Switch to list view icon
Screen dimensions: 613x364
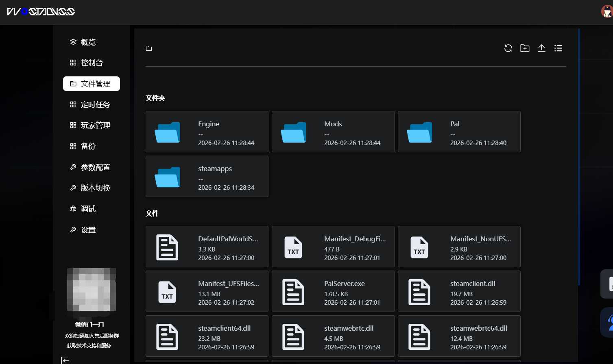558,48
